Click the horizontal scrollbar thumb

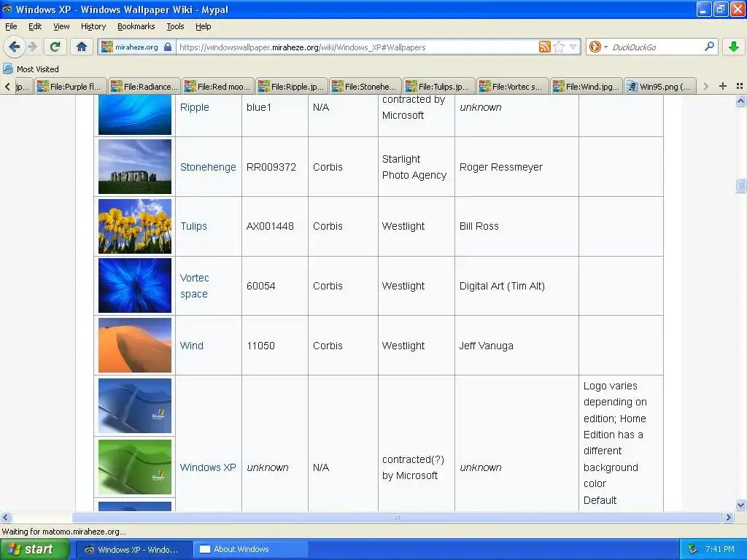396,517
